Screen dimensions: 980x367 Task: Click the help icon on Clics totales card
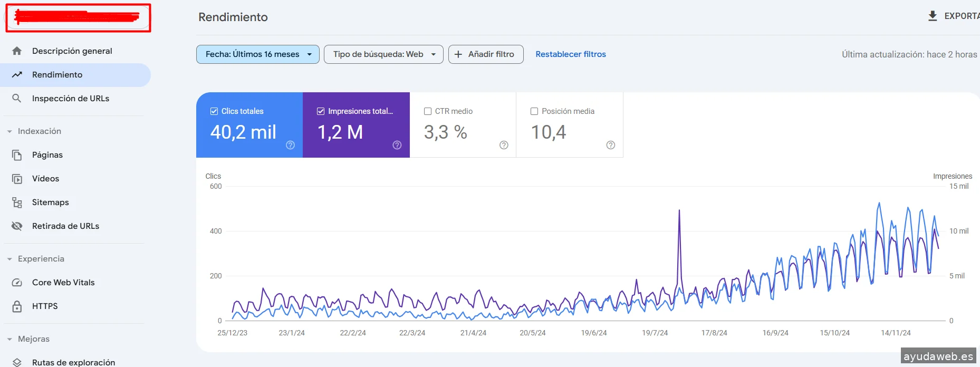(290, 145)
